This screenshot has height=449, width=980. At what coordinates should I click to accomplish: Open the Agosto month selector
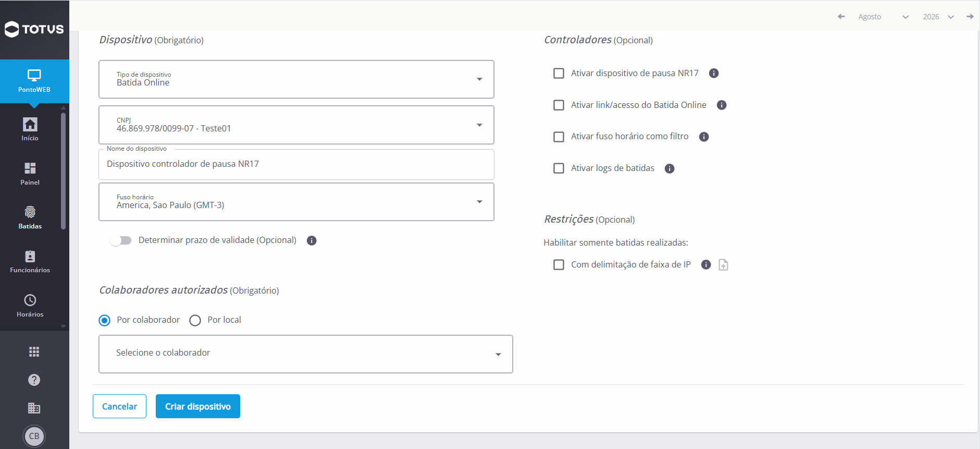[x=883, y=17]
